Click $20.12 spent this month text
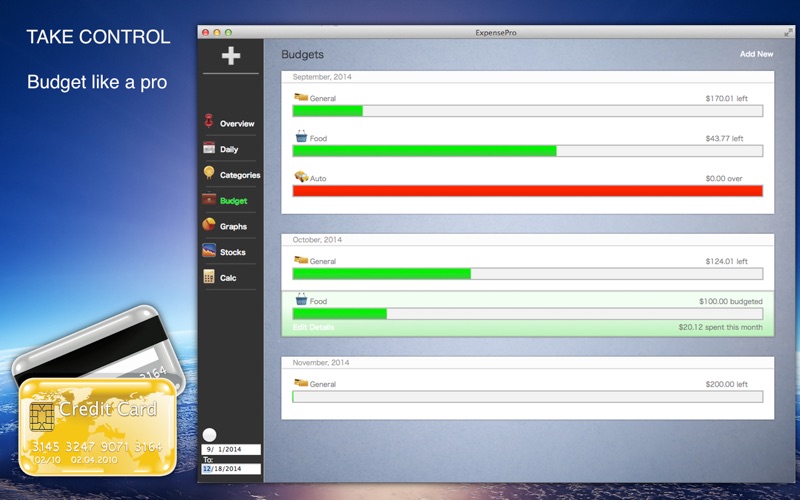 click(720, 327)
